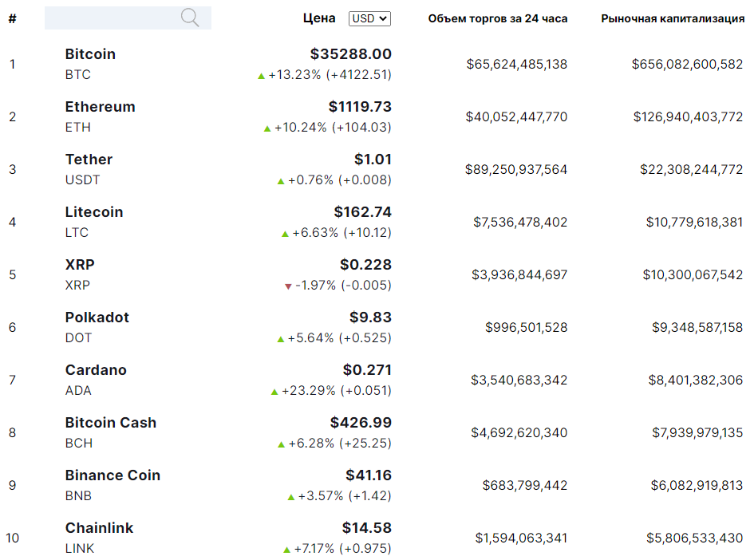Click the green up arrow next to Bitcoin's change

tap(261, 76)
